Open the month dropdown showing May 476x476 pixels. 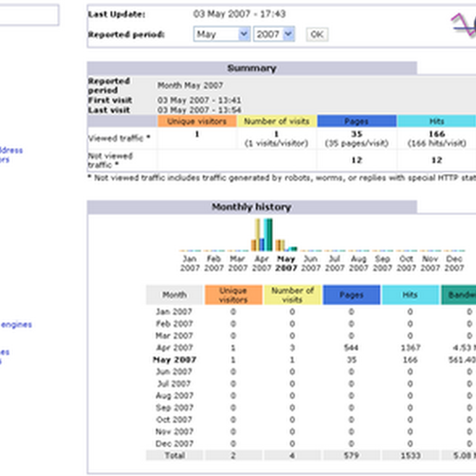(x=221, y=34)
